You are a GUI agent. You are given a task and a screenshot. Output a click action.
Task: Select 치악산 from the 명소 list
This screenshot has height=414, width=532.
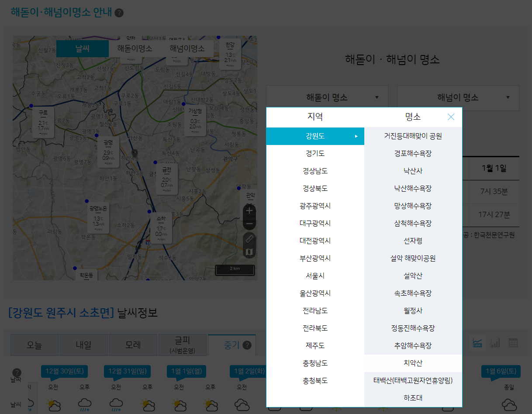(412, 363)
